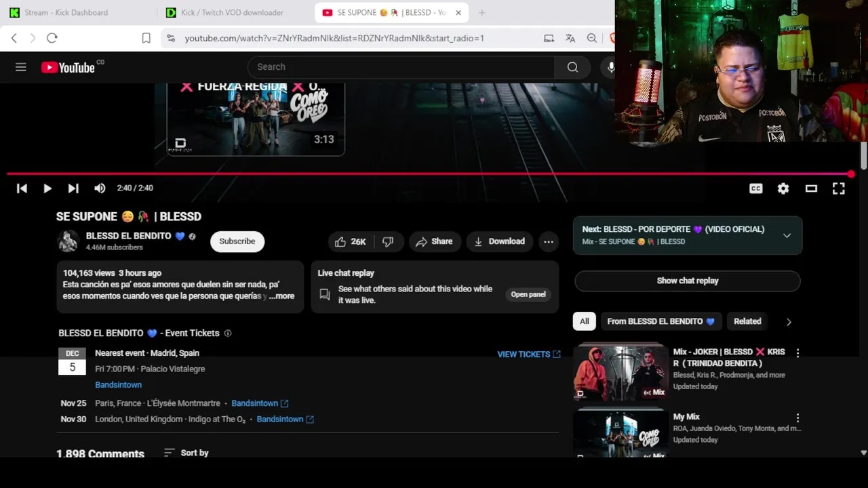Open Bandsintown link for London event
Image resolution: width=868 pixels, height=488 pixels.
[x=285, y=420]
